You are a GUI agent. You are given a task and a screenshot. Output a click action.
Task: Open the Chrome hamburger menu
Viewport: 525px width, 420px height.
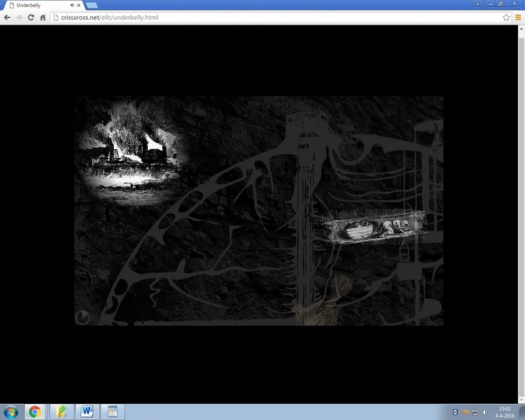click(x=518, y=17)
